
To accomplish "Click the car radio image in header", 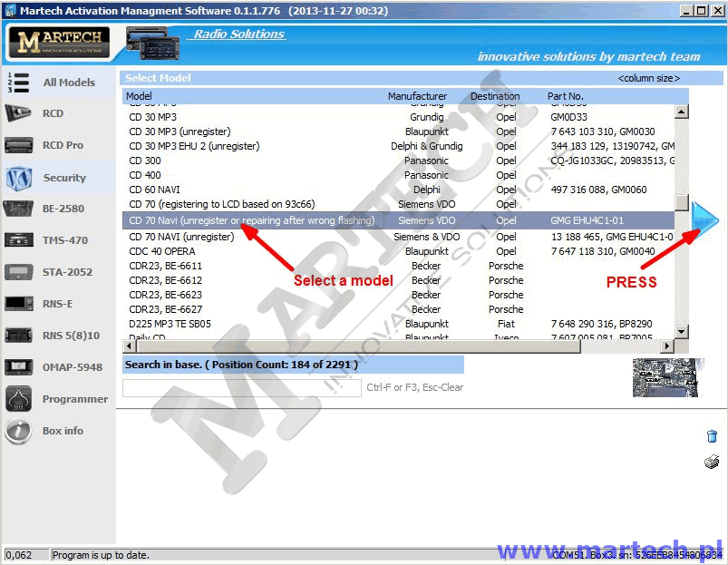I will [152, 44].
